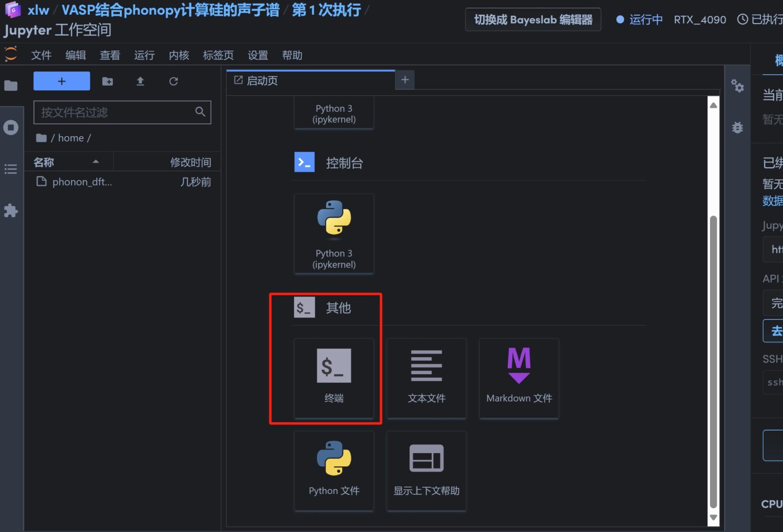
Task: Open the table of contents sidebar
Action: click(11, 169)
